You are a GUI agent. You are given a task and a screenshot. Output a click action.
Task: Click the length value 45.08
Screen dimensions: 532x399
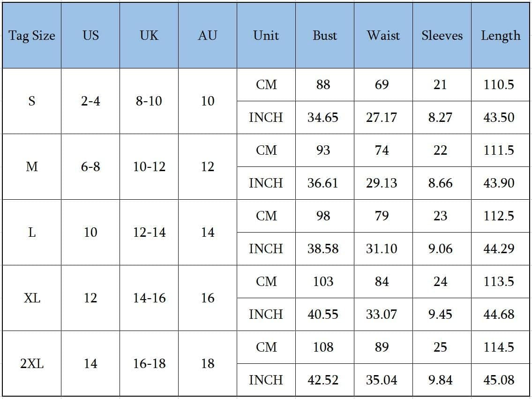click(499, 380)
